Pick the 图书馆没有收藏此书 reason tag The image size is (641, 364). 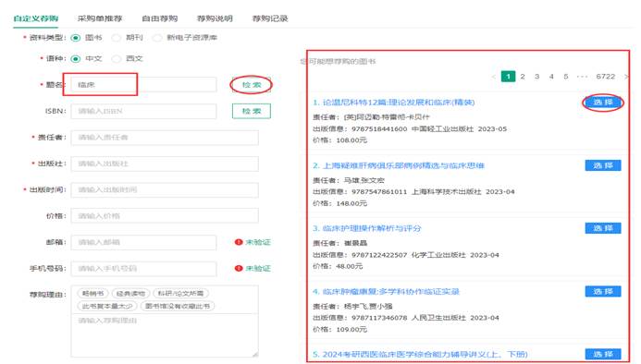[178, 306]
